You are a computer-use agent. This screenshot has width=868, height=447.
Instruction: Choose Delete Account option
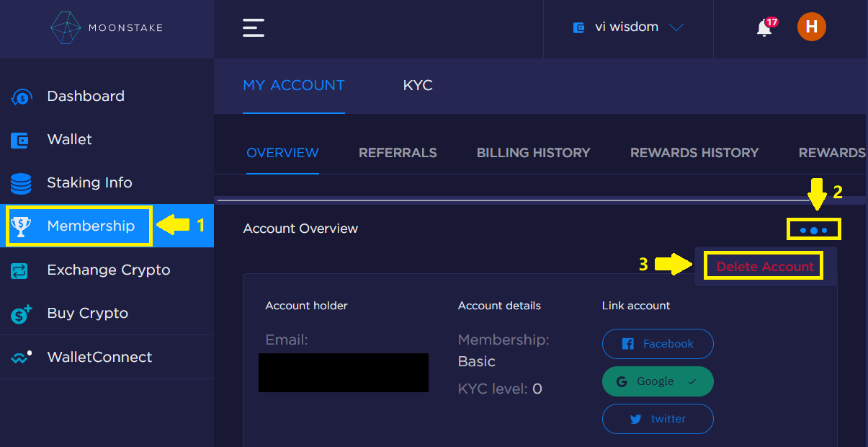coord(765,267)
